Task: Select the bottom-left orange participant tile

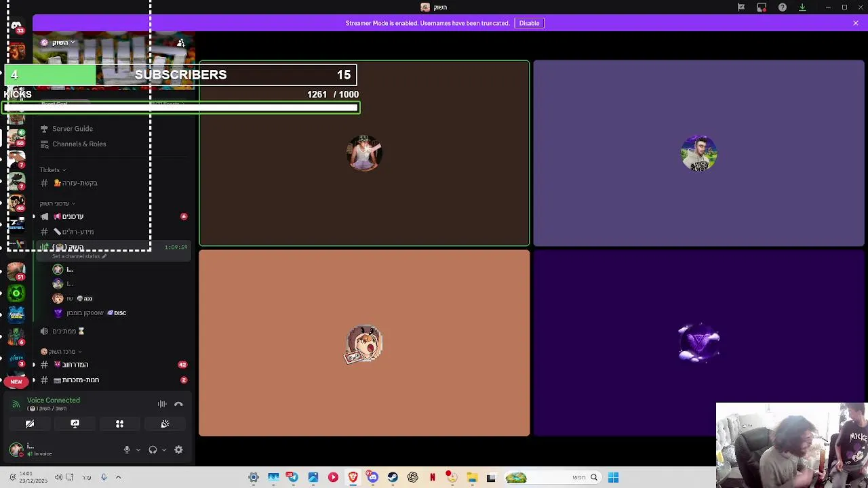Action: click(x=364, y=343)
